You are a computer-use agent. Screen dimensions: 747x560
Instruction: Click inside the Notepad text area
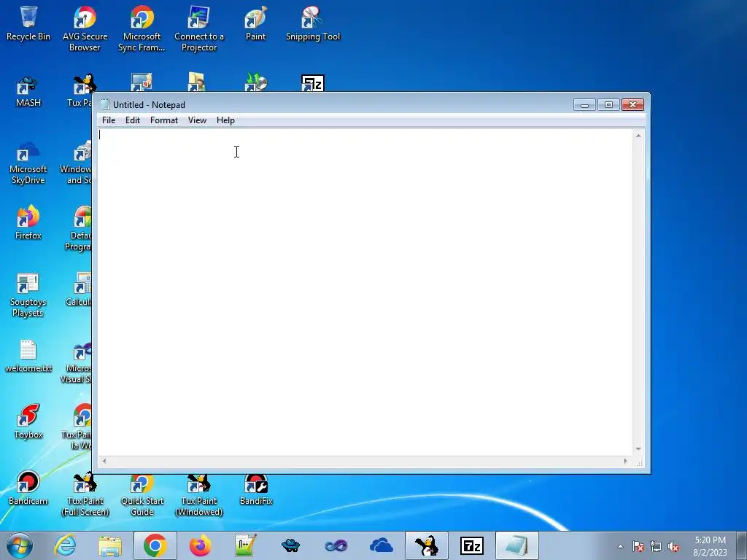click(365, 292)
